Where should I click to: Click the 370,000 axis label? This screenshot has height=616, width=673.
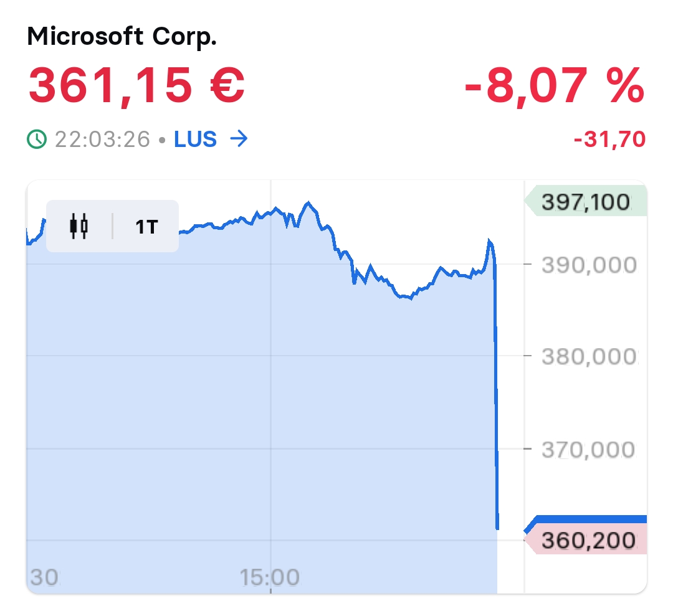pyautogui.click(x=589, y=448)
